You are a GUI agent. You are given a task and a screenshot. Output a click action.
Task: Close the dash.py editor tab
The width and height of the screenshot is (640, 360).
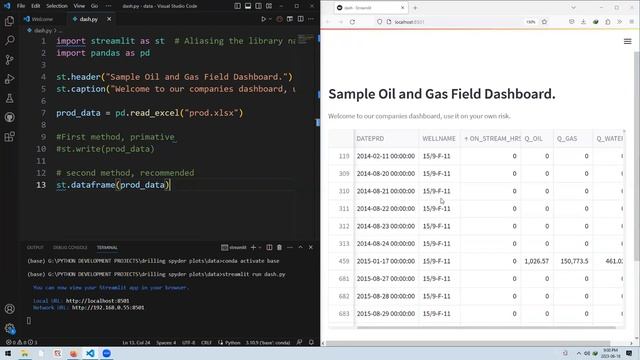109,19
